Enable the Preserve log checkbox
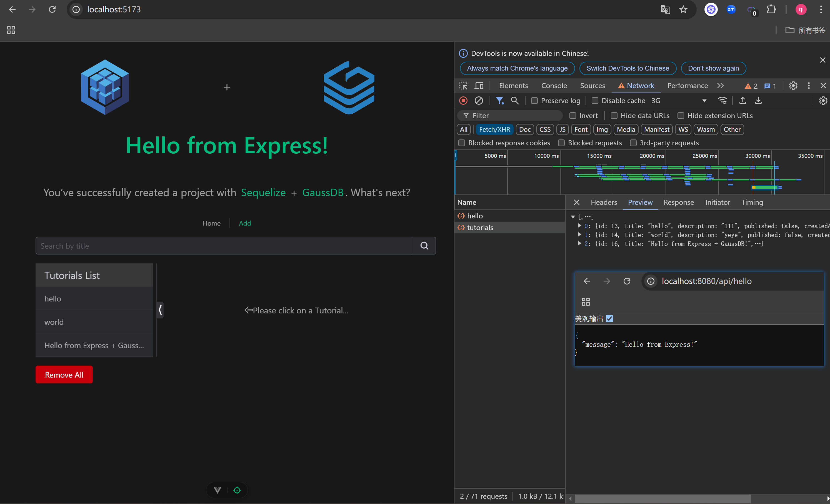Image resolution: width=830 pixels, height=504 pixels. [534, 101]
